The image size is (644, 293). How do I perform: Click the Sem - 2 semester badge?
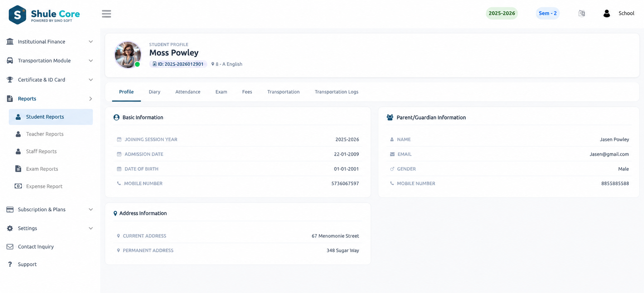tap(548, 13)
